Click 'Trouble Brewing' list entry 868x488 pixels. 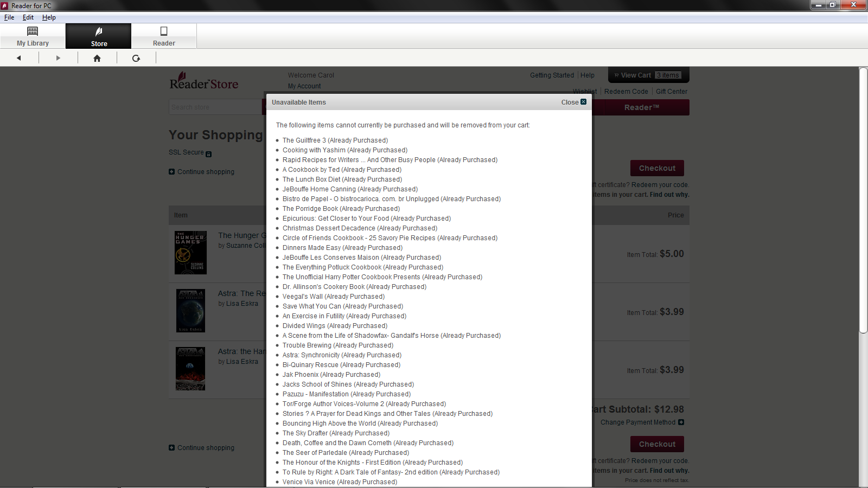(338, 345)
